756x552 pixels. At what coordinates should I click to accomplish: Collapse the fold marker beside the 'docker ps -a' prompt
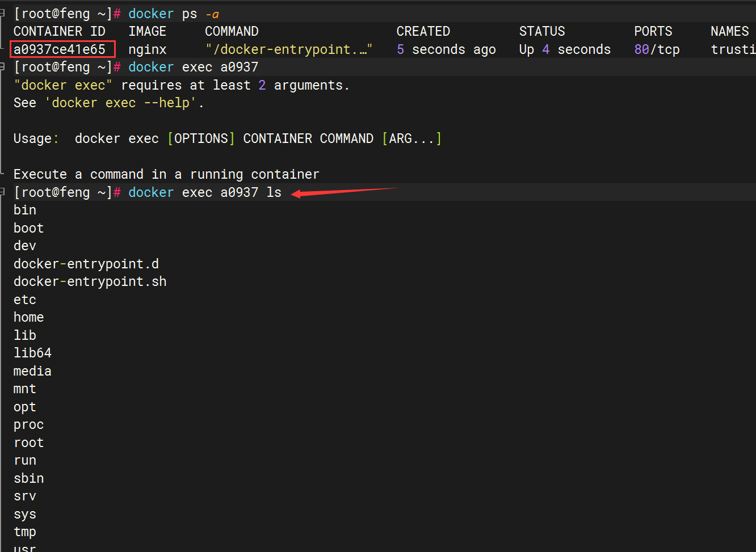[2, 13]
